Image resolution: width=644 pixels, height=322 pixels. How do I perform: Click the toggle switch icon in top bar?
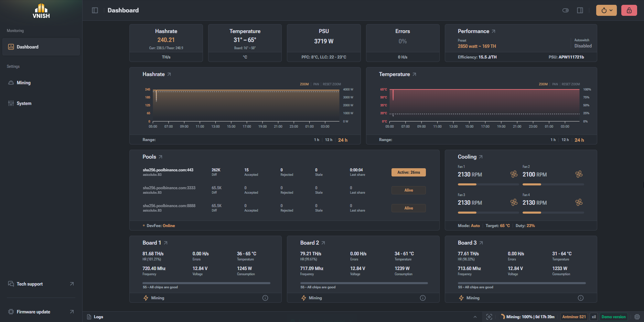click(x=566, y=10)
